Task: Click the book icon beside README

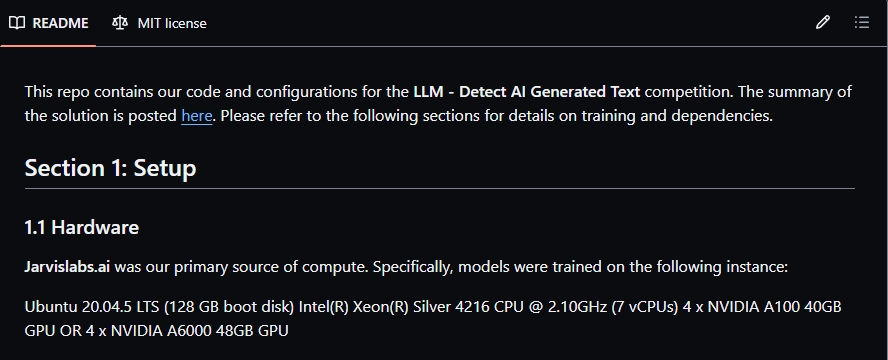Action: (17, 23)
